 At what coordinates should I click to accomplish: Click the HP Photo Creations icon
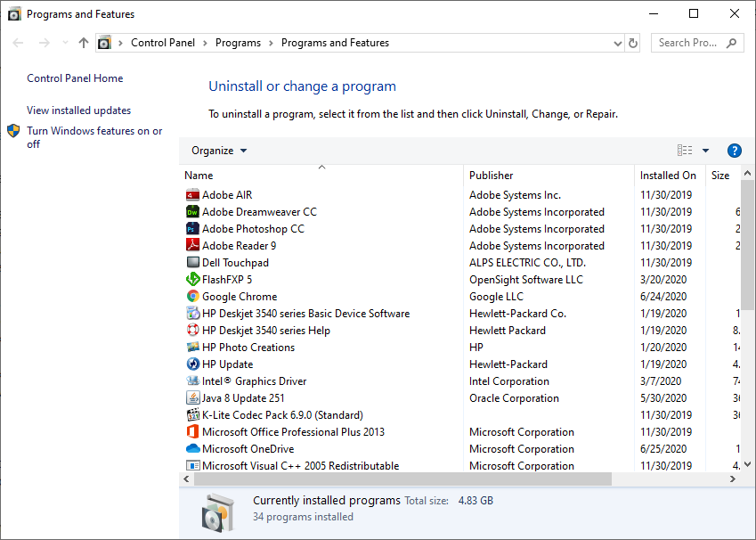coord(193,347)
